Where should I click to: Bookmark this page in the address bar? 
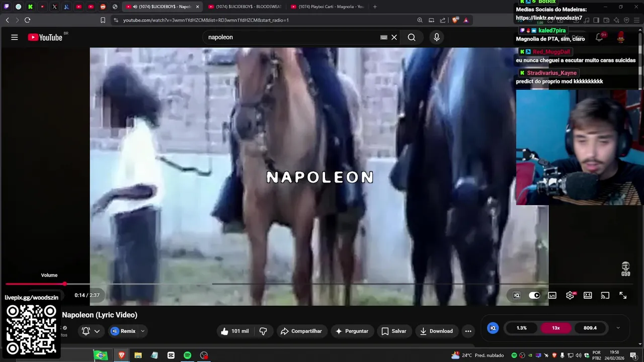pos(103,20)
